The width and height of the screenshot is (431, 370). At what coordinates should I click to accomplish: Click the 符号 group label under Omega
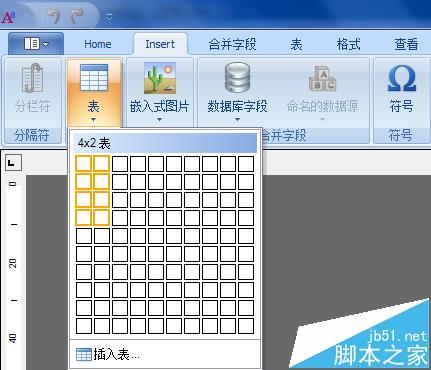pyautogui.click(x=400, y=136)
